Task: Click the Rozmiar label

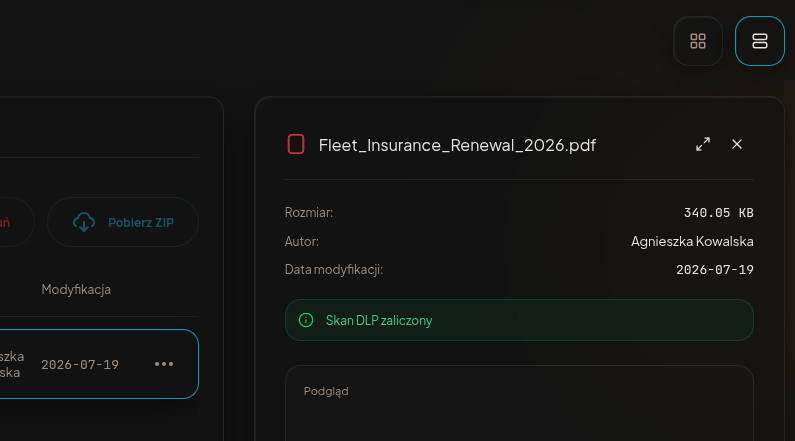Action: [x=309, y=212]
